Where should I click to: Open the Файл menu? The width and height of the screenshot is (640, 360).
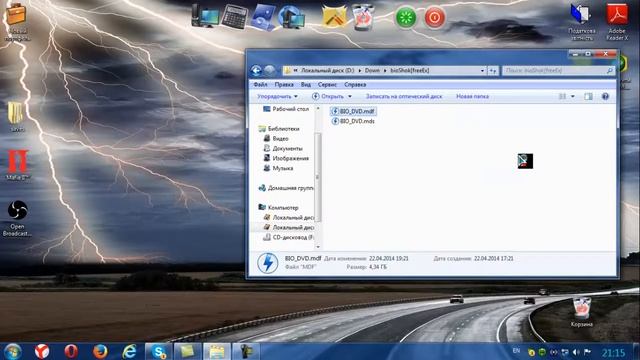pos(260,84)
